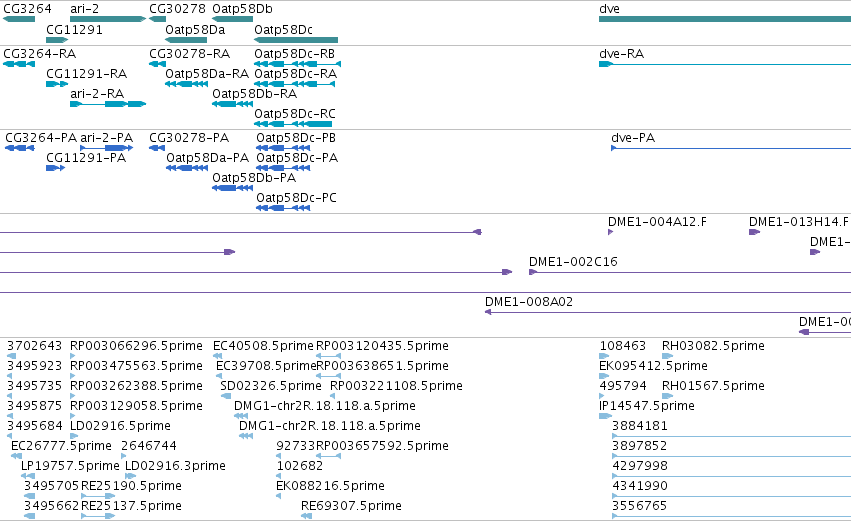Screen dimensions: 851x521
Task: Open EST RP003120435.5prime
Action: click(x=382, y=346)
